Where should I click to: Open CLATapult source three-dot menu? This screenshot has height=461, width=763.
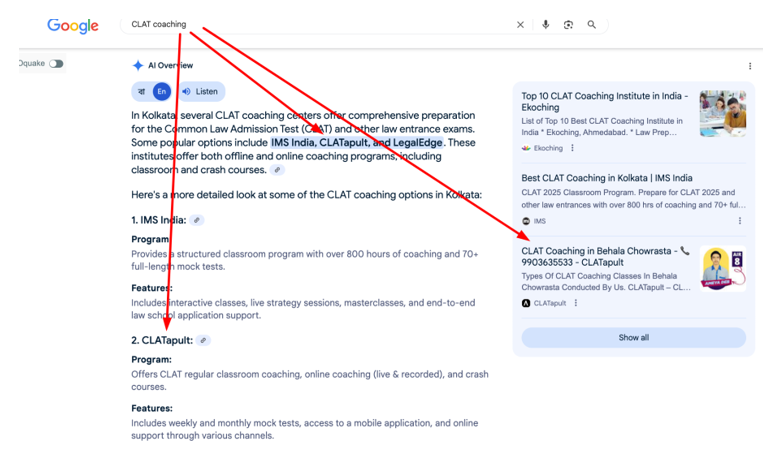pyautogui.click(x=576, y=303)
